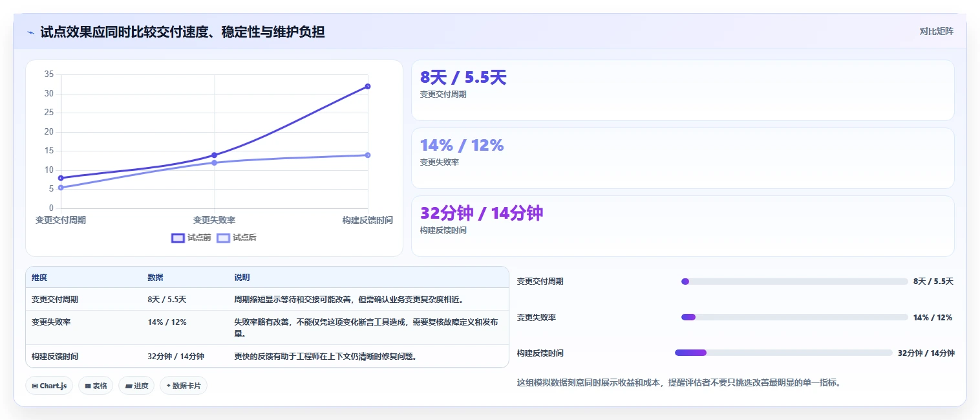Click 构建反馈时间 in the table's first column
Screen dimensions: 980x420
point(55,357)
